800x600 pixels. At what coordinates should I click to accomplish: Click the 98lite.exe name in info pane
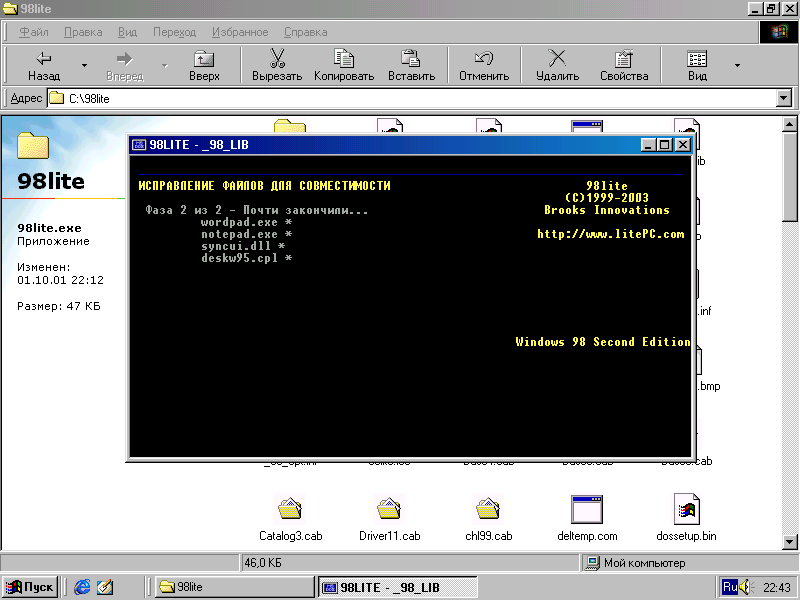click(x=49, y=228)
